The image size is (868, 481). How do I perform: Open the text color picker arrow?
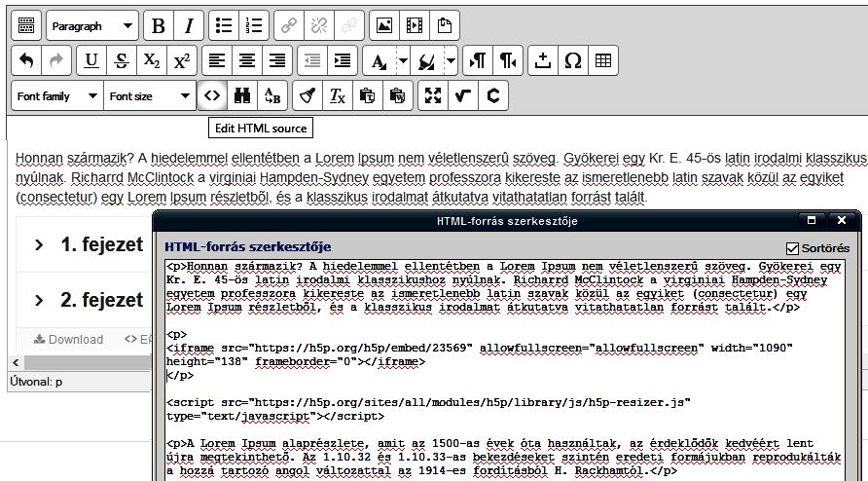pyautogui.click(x=404, y=60)
